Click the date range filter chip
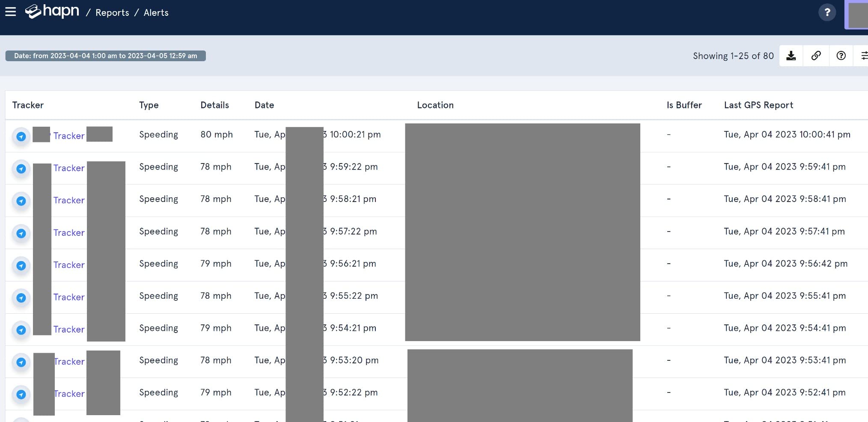This screenshot has width=868, height=422. tap(105, 56)
